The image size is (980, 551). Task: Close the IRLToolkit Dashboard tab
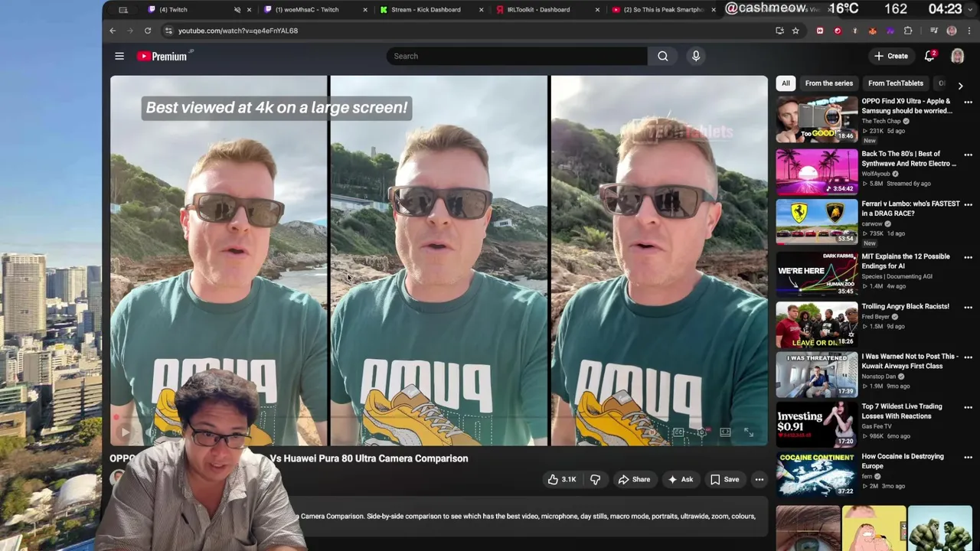(x=598, y=10)
